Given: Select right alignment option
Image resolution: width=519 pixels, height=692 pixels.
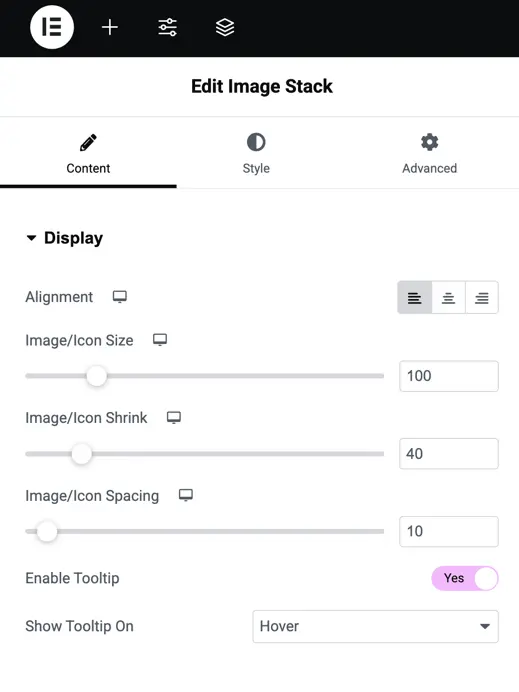Looking at the screenshot, I should [x=482, y=297].
